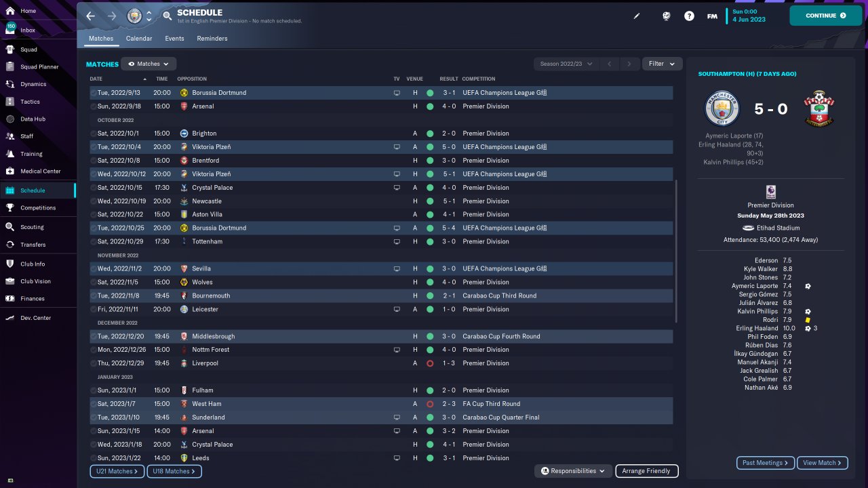Toggle the circle beside the Leeds match
The image size is (868, 488).
click(94, 458)
